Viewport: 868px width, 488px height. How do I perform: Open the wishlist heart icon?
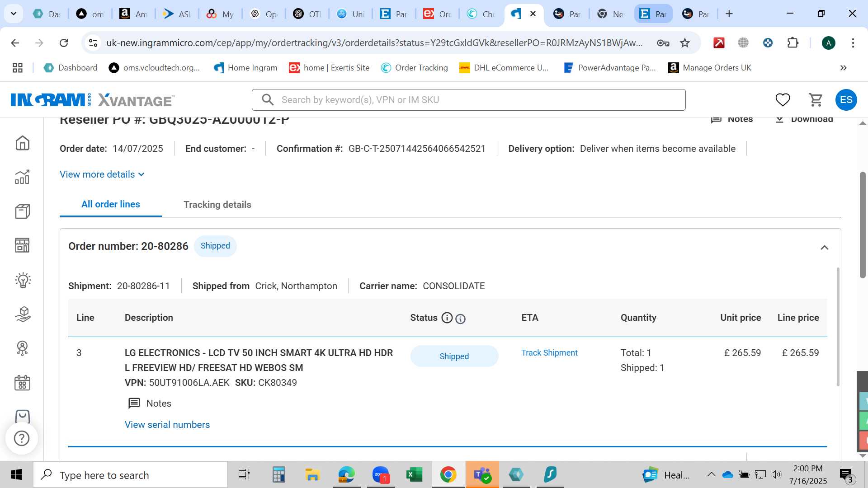pos(783,100)
